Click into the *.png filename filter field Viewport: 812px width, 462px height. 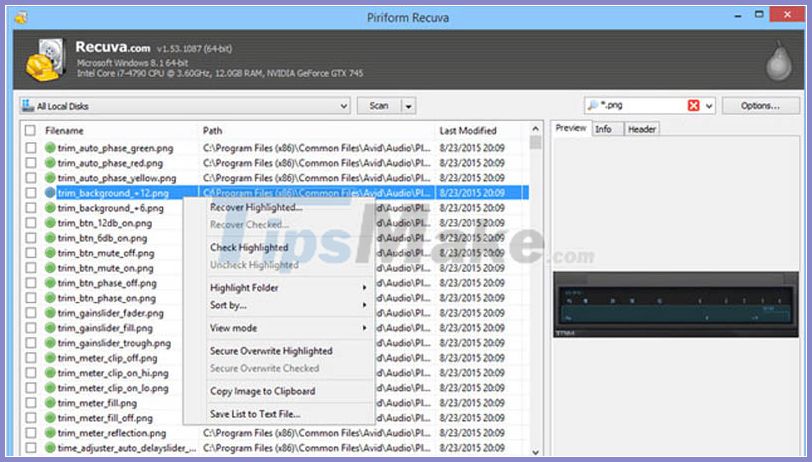pos(641,106)
